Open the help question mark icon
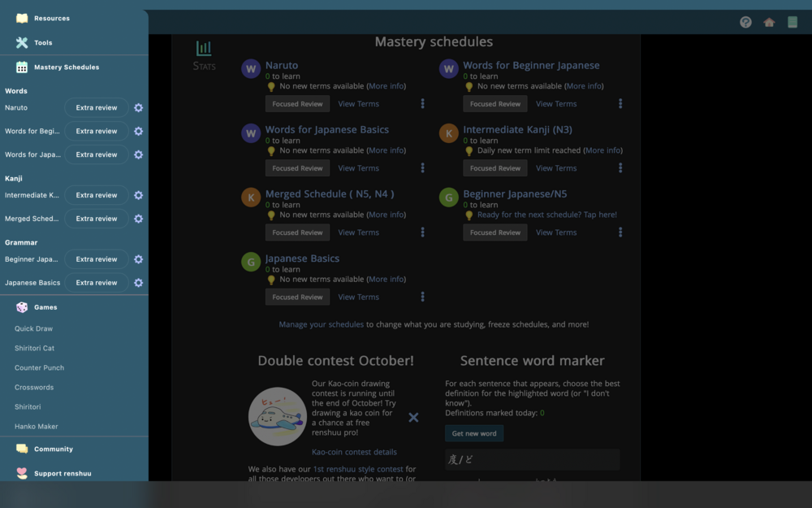The width and height of the screenshot is (812, 508). 745,22
